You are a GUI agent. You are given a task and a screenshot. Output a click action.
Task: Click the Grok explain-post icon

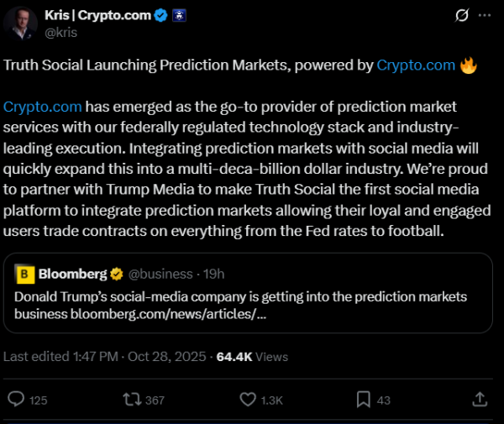459,16
